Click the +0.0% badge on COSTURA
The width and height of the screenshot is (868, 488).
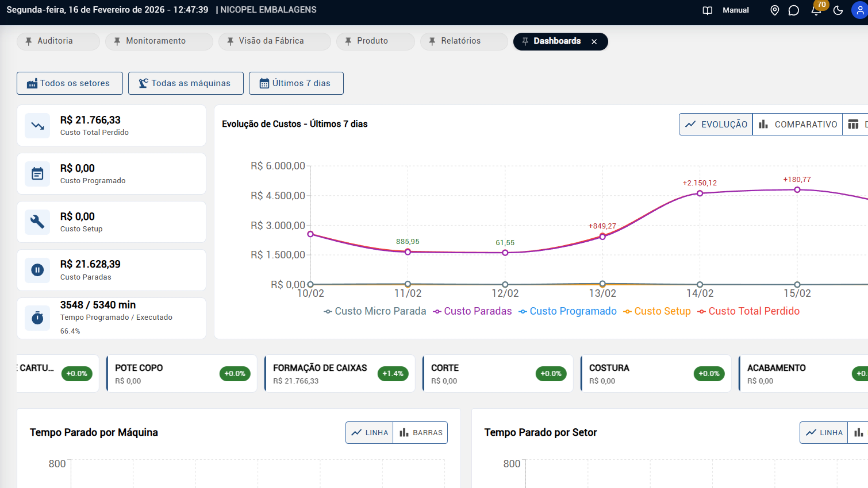[x=709, y=374]
